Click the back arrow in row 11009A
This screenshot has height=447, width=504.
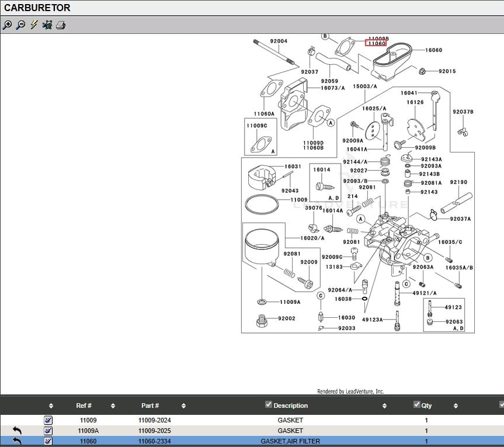click(x=17, y=431)
